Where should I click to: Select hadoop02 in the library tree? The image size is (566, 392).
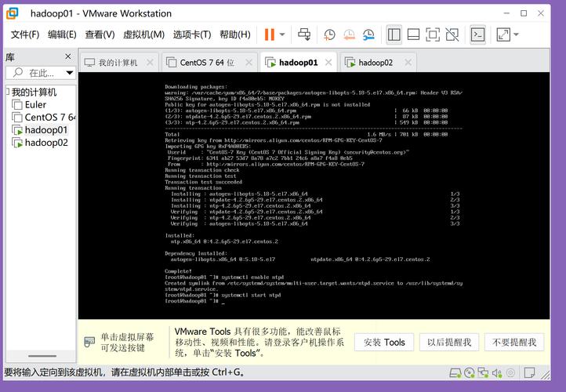click(46, 143)
